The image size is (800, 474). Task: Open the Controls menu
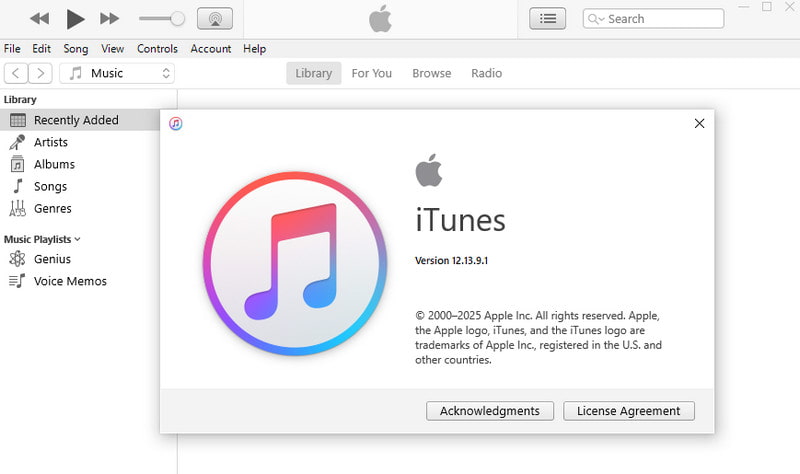[157, 48]
